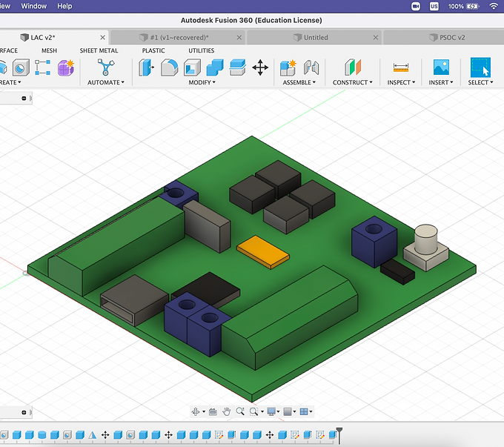This screenshot has width=504, height=447.
Task: Click the Display Settings monitor icon
Action: tap(271, 411)
